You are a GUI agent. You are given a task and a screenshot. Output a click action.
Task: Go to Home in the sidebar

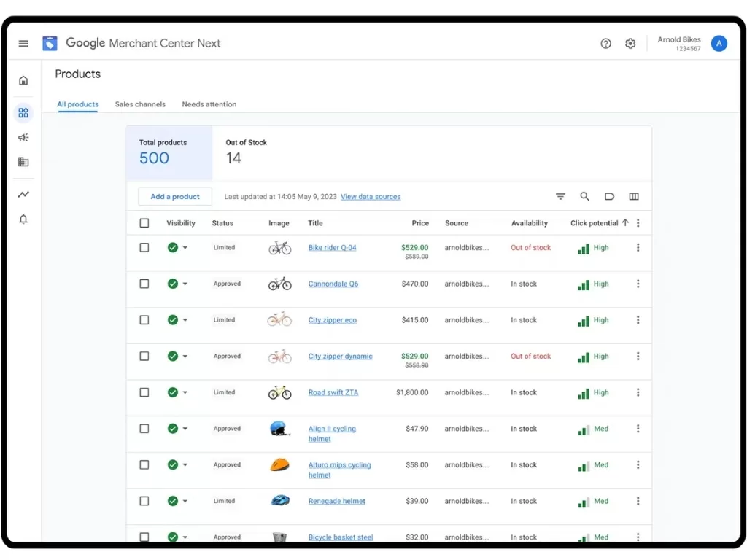(x=23, y=80)
